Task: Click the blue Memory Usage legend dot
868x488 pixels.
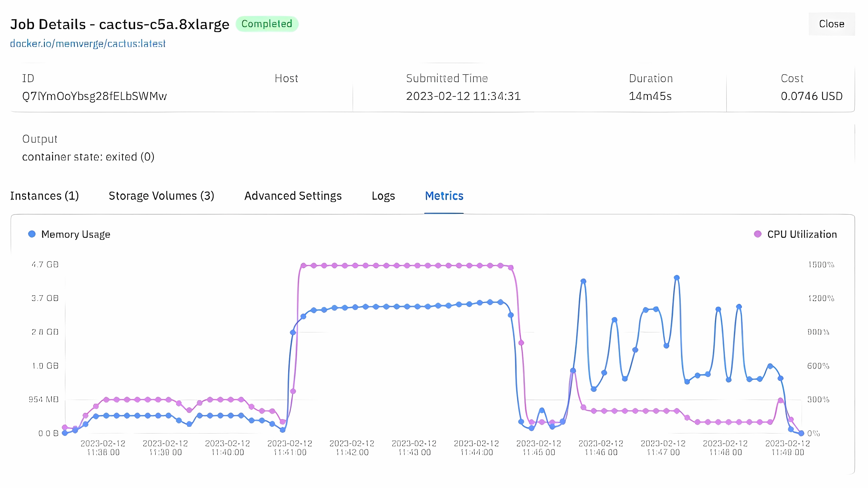Action: point(32,234)
